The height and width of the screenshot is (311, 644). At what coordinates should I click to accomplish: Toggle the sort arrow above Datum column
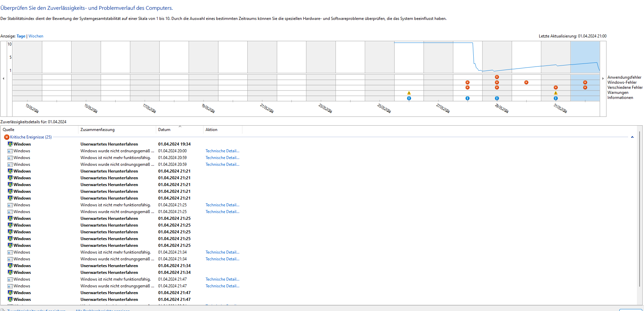tap(180, 127)
